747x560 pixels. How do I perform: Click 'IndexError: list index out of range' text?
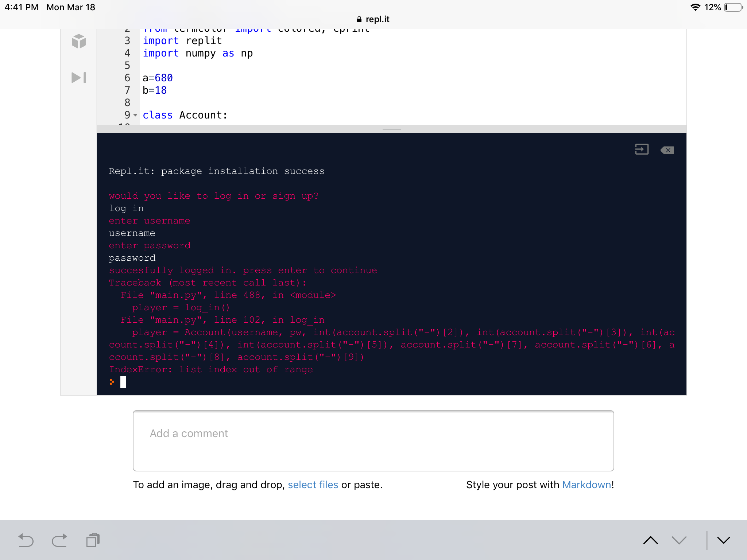(x=211, y=370)
